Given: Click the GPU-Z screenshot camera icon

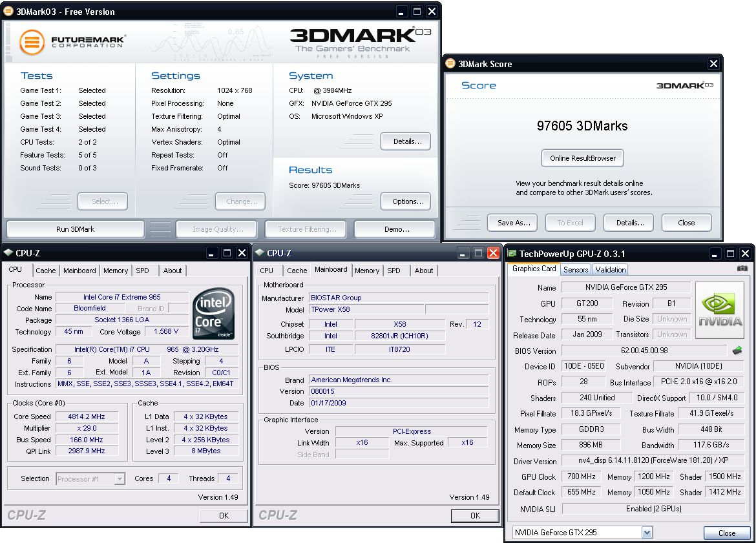Looking at the screenshot, I should 742,269.
